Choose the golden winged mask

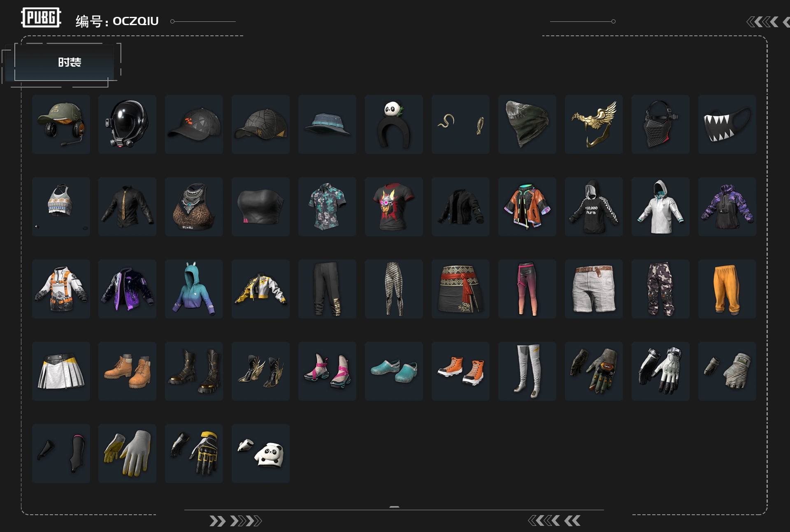click(x=594, y=124)
